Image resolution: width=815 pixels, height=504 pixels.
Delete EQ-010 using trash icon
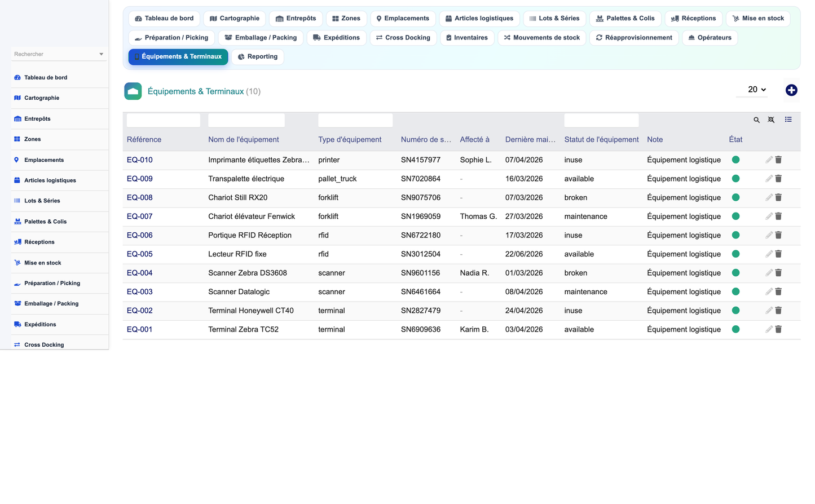pos(778,160)
